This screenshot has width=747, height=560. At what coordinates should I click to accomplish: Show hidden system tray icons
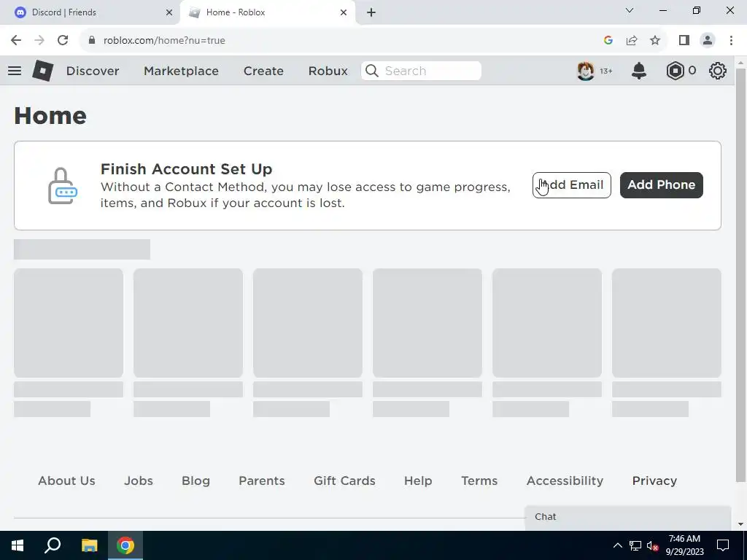click(617, 545)
